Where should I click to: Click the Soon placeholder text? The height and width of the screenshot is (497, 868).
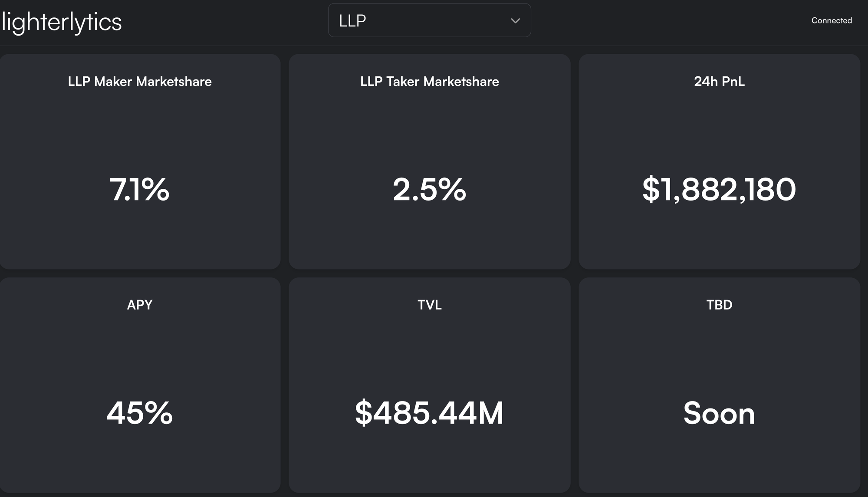(x=719, y=413)
